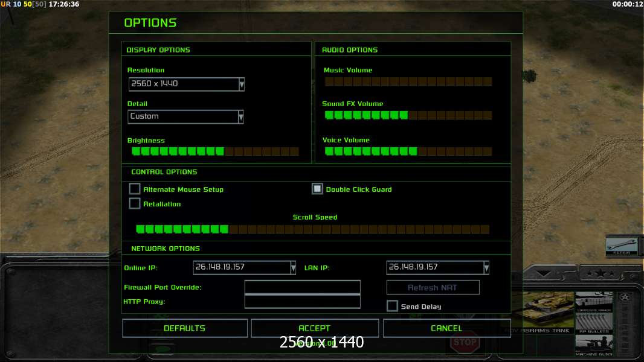Image resolution: width=644 pixels, height=362 pixels.
Task: Click the Display Options heading
Action: click(x=158, y=49)
